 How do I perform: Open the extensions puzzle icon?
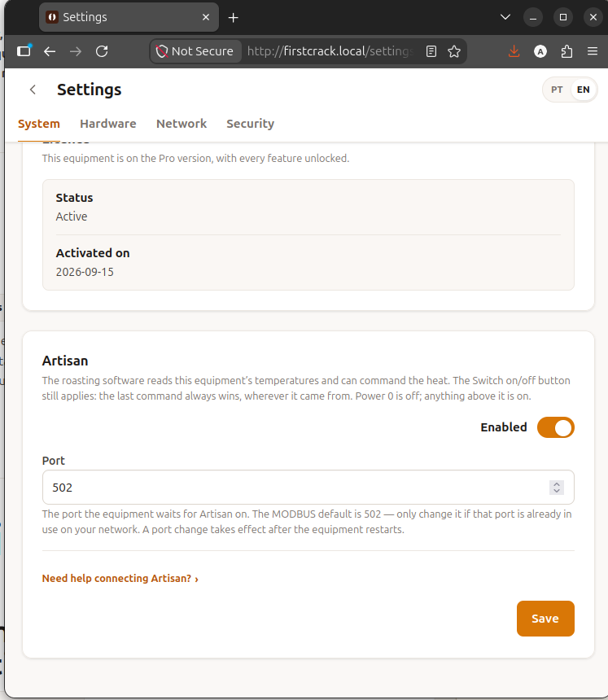[566, 51]
